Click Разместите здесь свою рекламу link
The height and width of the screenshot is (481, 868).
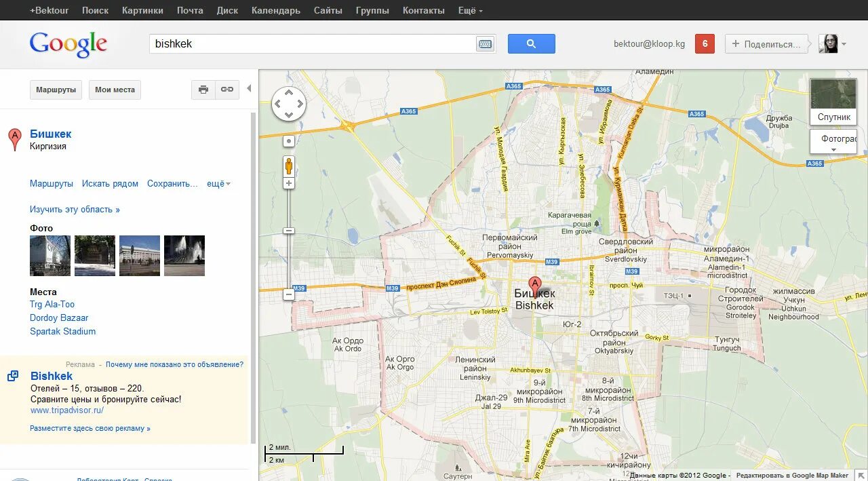[90, 429]
